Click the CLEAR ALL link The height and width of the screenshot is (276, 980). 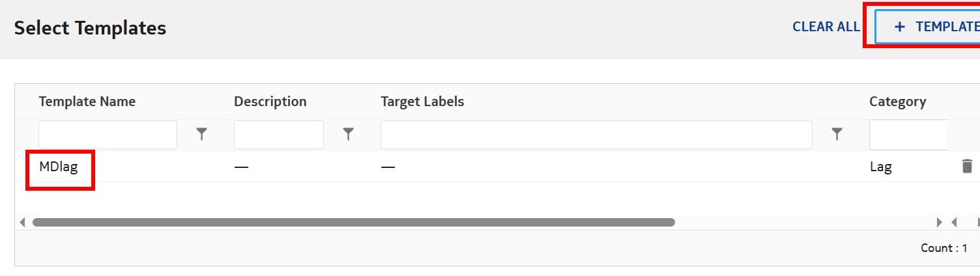point(826,27)
